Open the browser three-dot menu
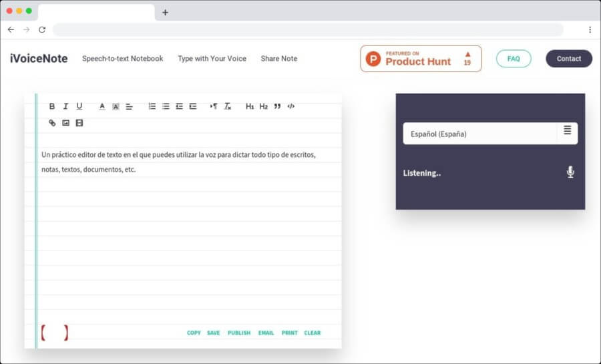The width and height of the screenshot is (601, 364). 590,29
